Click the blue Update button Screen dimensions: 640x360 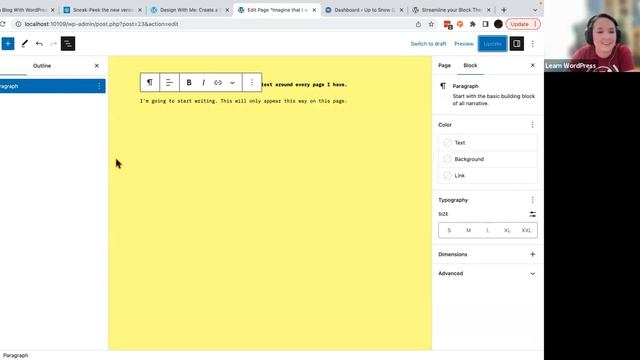(493, 44)
